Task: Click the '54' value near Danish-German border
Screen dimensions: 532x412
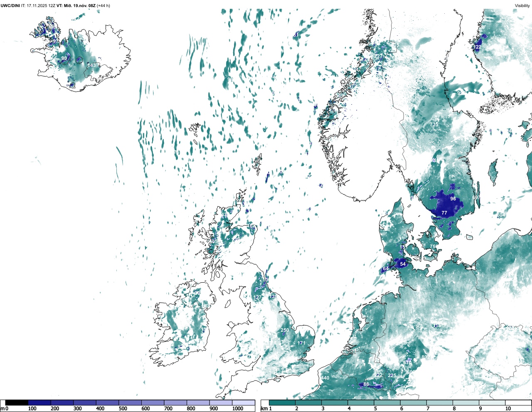Action: pyautogui.click(x=403, y=264)
